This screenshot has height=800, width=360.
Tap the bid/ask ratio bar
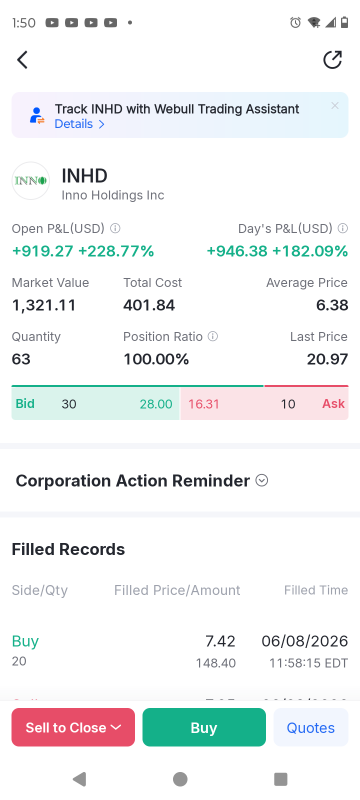coord(180,386)
